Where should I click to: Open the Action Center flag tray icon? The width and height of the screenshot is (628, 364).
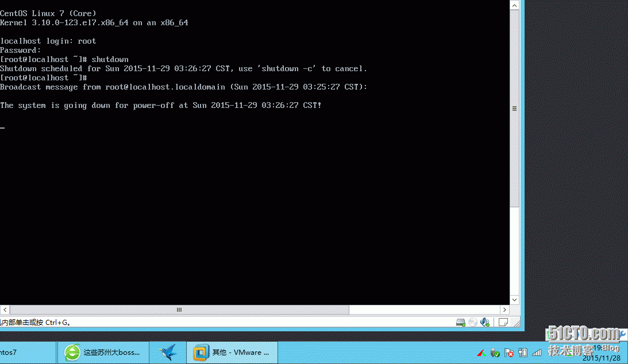509,353
